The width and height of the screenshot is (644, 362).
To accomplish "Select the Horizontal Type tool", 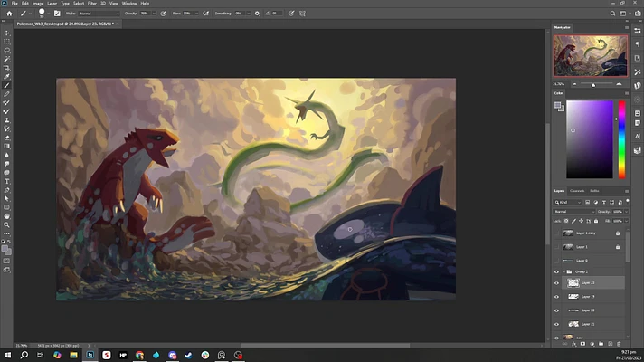I will tap(6, 181).
